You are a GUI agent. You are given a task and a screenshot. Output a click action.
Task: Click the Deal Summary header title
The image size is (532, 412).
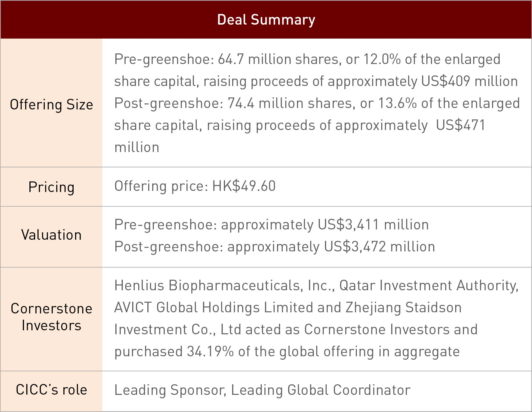266,20
